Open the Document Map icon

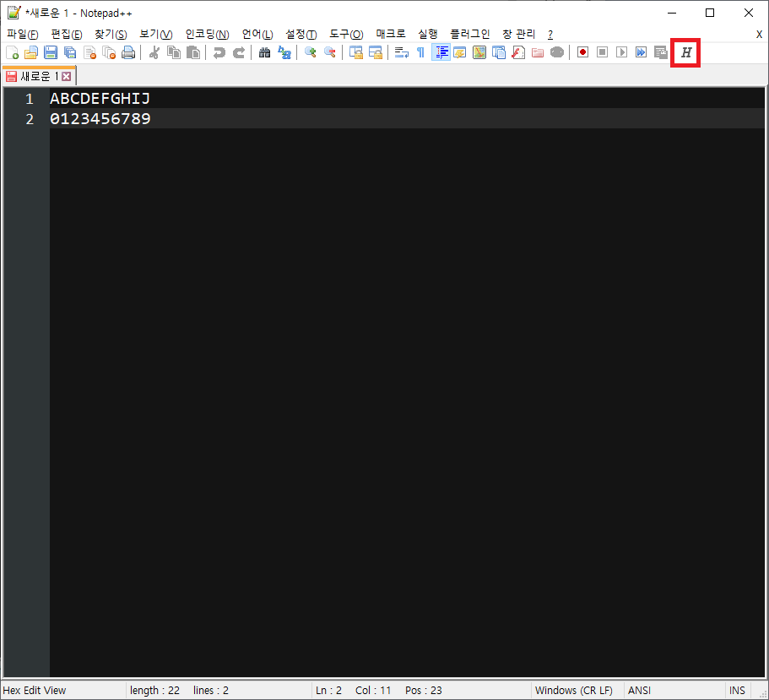click(479, 52)
